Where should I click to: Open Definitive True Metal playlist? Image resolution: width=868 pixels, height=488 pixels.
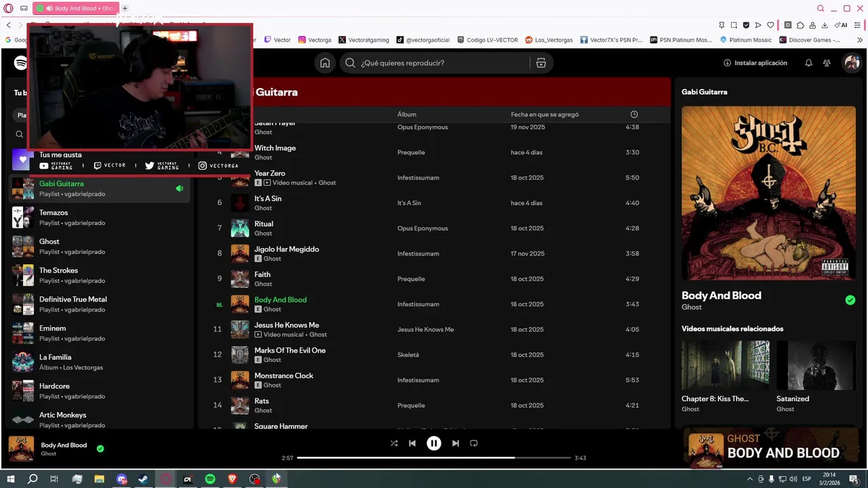pos(100,304)
